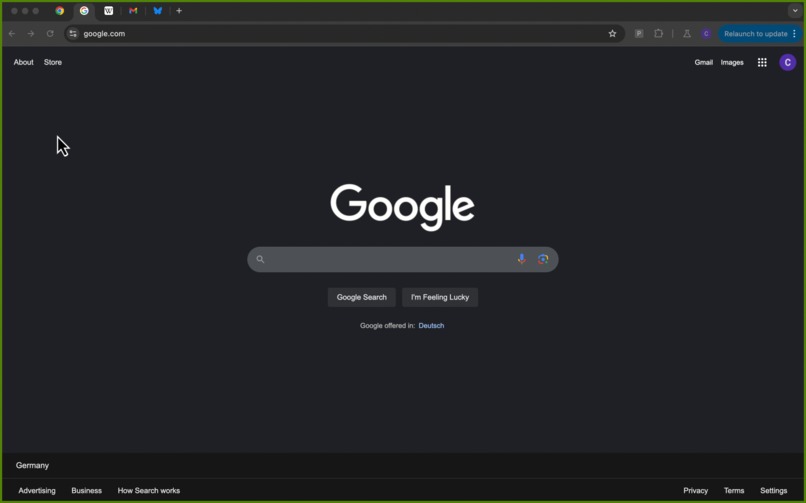This screenshot has height=503, width=806.
Task: Open the Bluesky butterfly tab
Action: (158, 11)
